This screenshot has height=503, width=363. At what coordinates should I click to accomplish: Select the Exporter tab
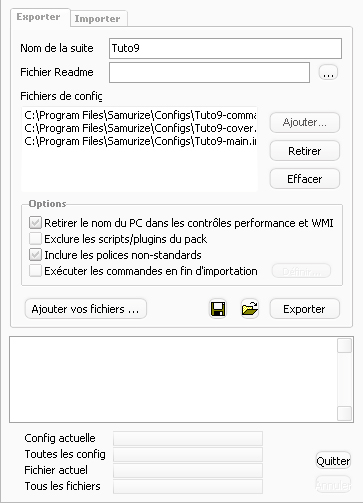coord(39,17)
